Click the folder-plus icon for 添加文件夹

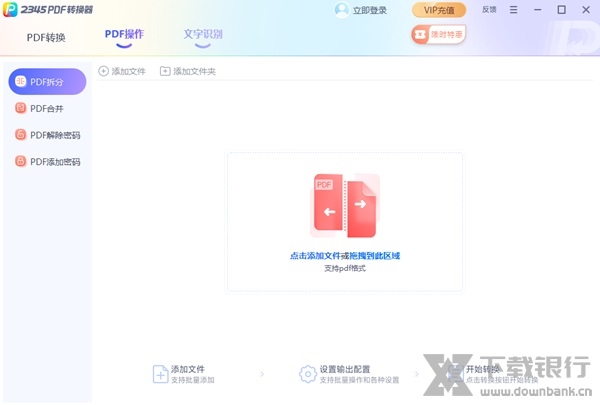[x=165, y=71]
